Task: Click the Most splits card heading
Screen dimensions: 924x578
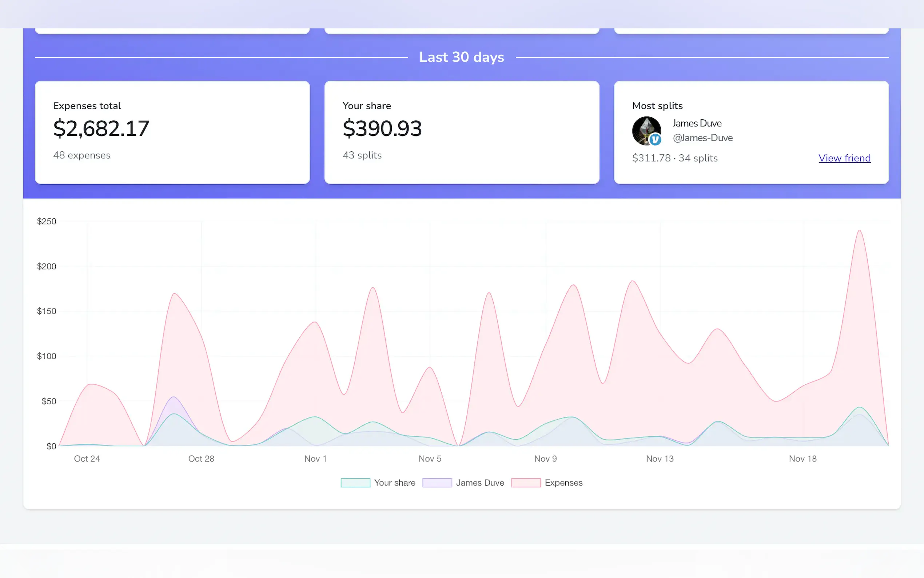Action: (x=657, y=106)
